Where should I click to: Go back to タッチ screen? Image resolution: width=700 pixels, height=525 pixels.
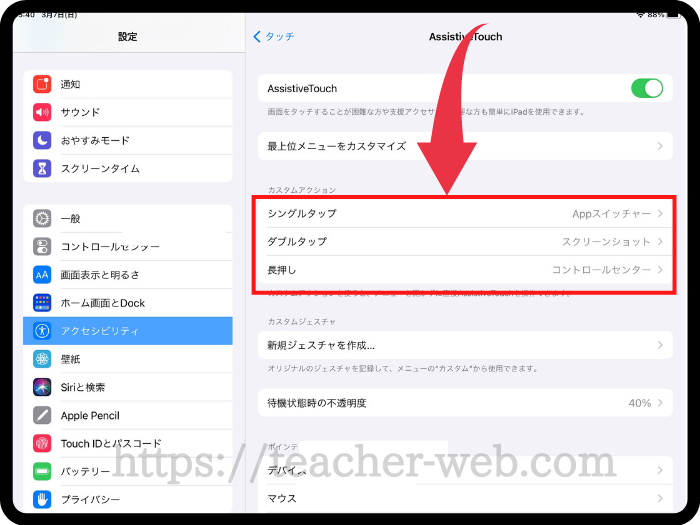[274, 37]
